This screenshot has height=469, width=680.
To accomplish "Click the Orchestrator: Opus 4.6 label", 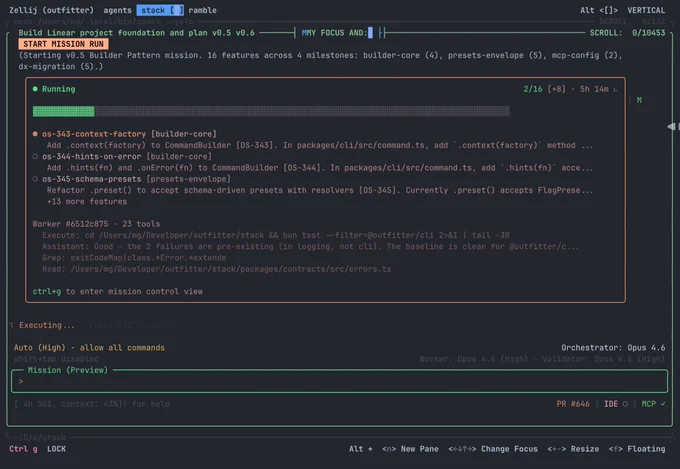I will pyautogui.click(x=613, y=348).
